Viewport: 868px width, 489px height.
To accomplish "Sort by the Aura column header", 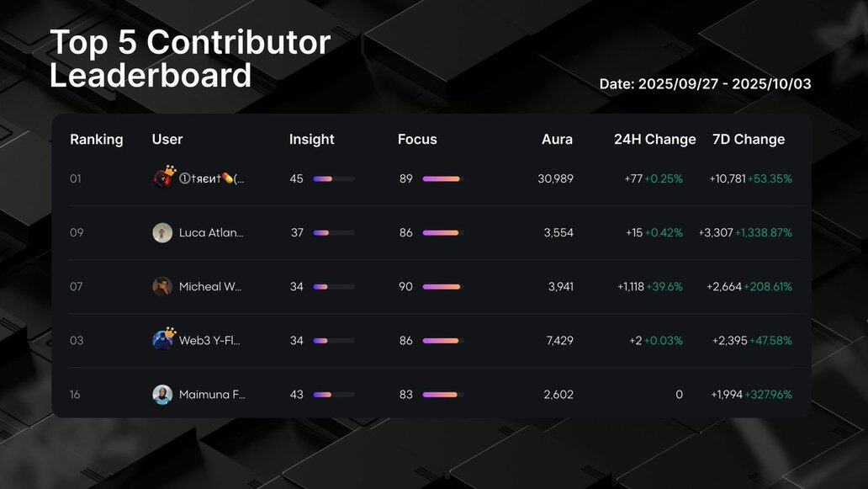I will (x=557, y=140).
